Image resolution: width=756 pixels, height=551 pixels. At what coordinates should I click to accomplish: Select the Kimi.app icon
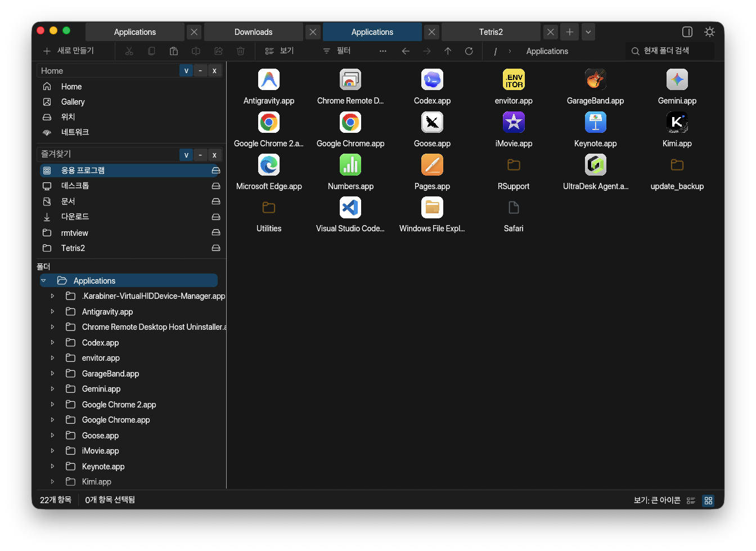(x=677, y=122)
